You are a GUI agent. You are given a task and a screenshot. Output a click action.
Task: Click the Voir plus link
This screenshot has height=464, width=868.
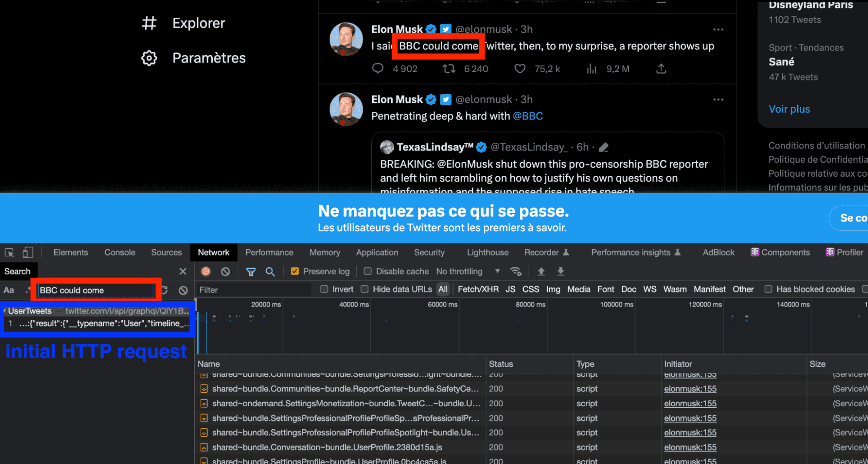(x=789, y=109)
